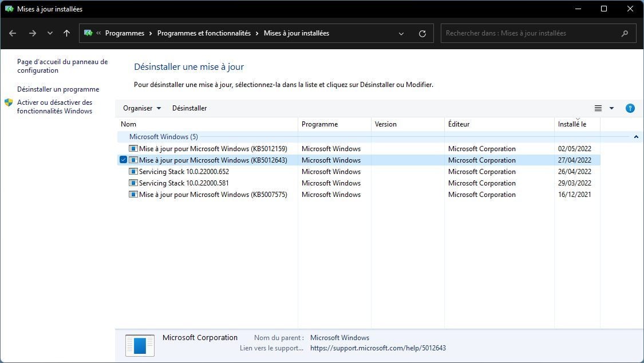Open recent locations chevron next to forward arrow
This screenshot has width=644, height=363.
50,33
